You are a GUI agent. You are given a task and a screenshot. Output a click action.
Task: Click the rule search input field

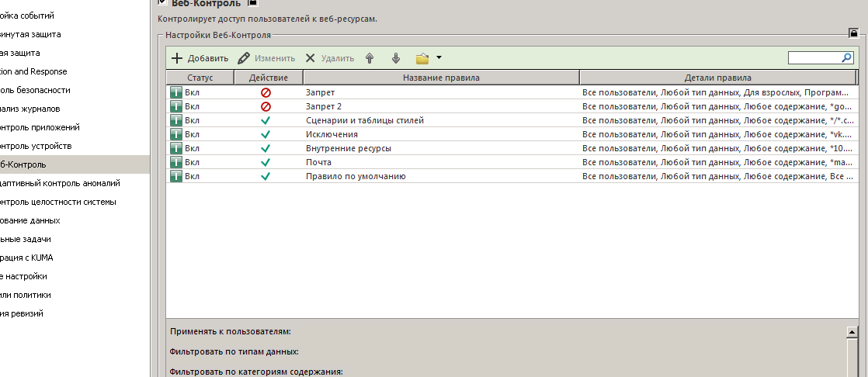814,58
